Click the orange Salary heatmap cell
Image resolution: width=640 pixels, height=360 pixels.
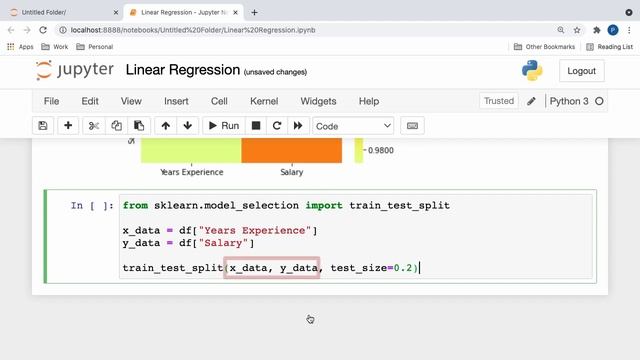coord(291,150)
